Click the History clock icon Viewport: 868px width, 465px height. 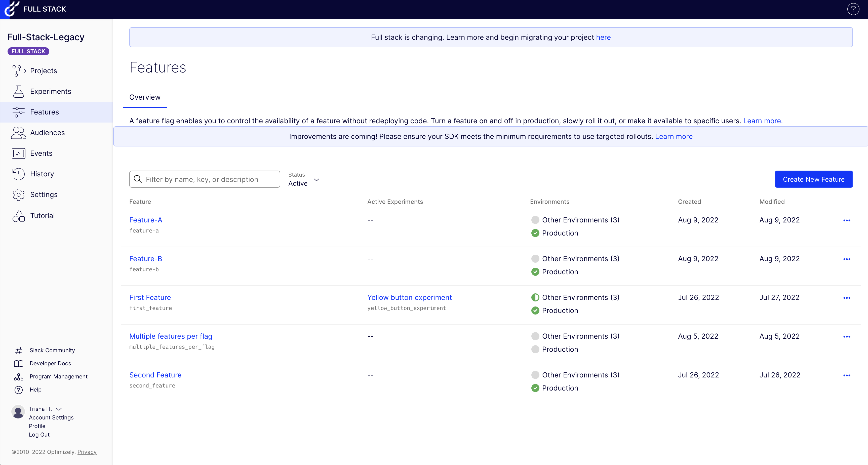click(18, 174)
